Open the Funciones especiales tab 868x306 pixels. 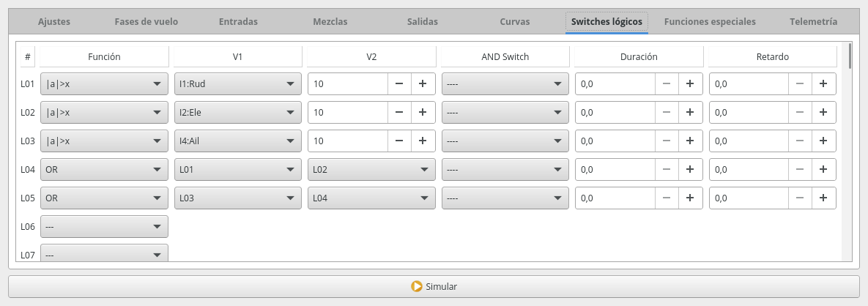point(710,22)
